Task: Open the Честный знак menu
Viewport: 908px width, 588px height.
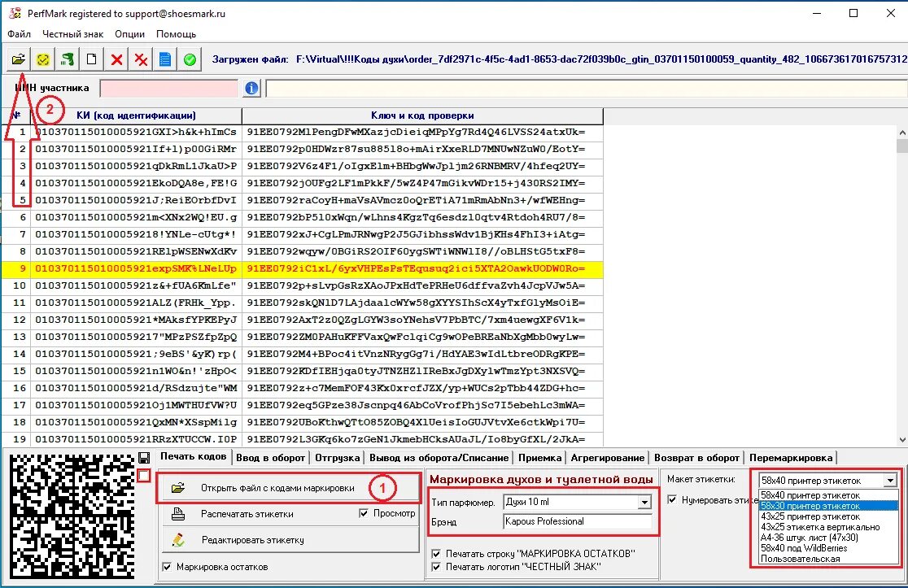Action: 73,34
